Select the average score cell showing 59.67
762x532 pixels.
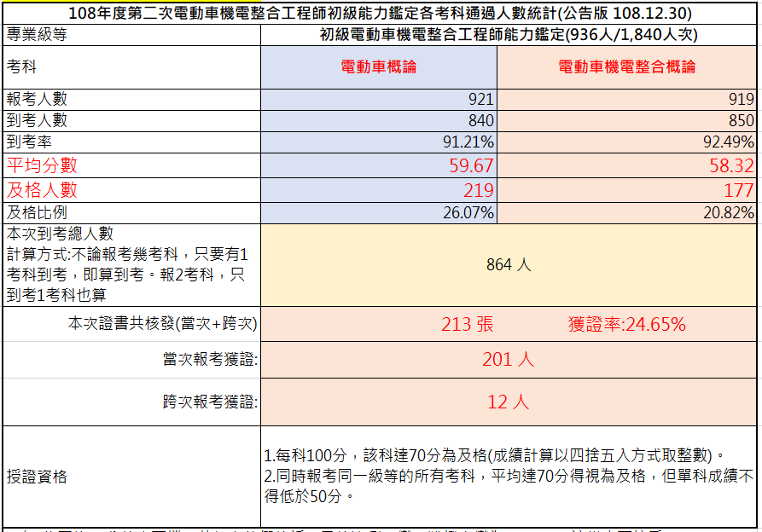click(x=378, y=164)
